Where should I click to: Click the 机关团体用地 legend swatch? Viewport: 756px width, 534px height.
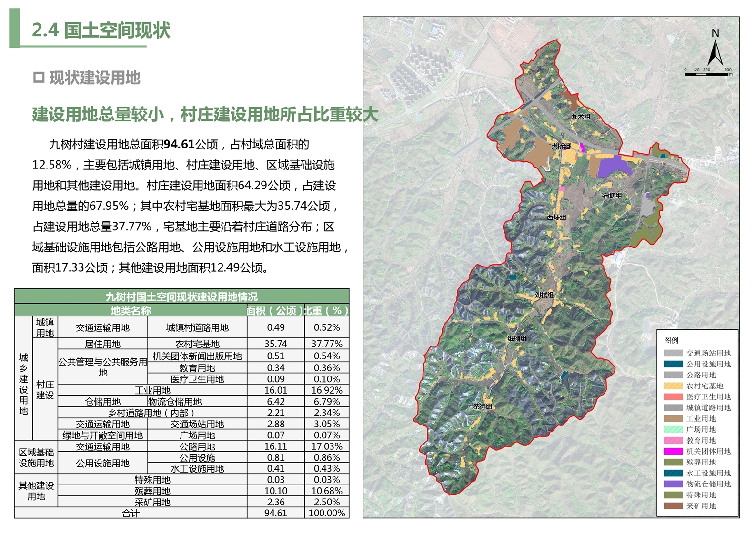[673, 451]
